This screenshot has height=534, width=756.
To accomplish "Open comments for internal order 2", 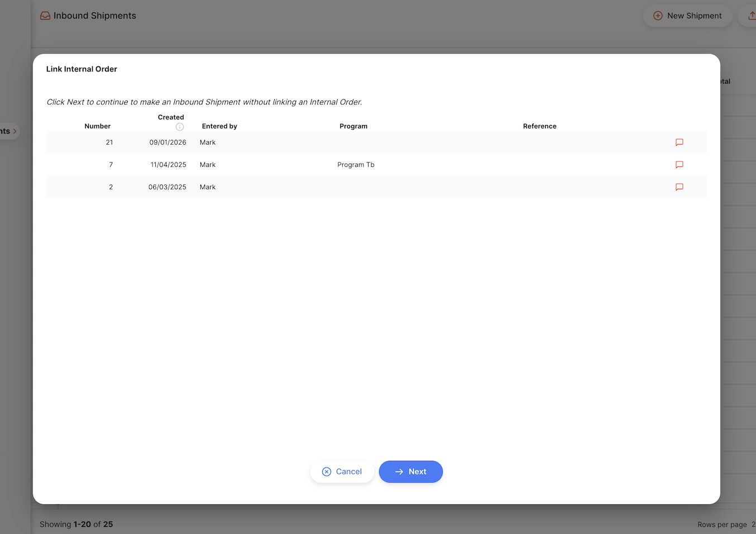I will pyautogui.click(x=679, y=187).
